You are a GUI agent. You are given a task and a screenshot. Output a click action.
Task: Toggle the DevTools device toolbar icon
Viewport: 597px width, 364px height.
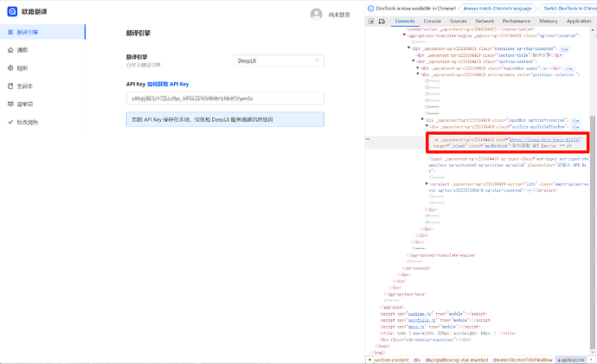tap(384, 20)
